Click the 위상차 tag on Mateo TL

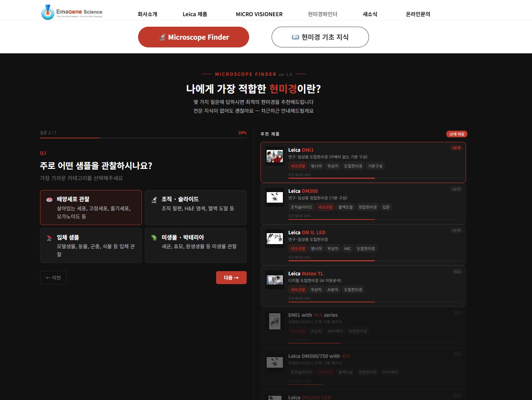point(316,290)
